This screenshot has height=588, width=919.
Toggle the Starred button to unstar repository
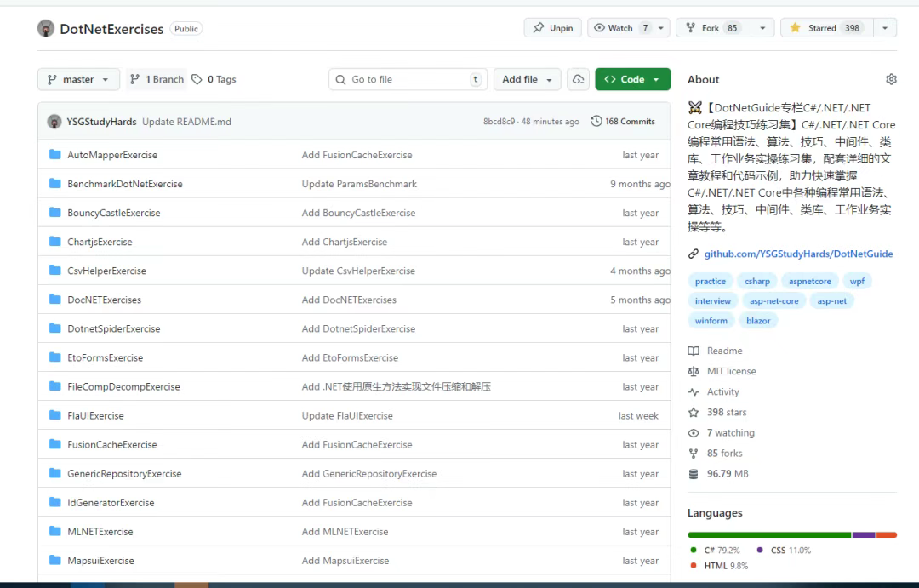(x=826, y=27)
